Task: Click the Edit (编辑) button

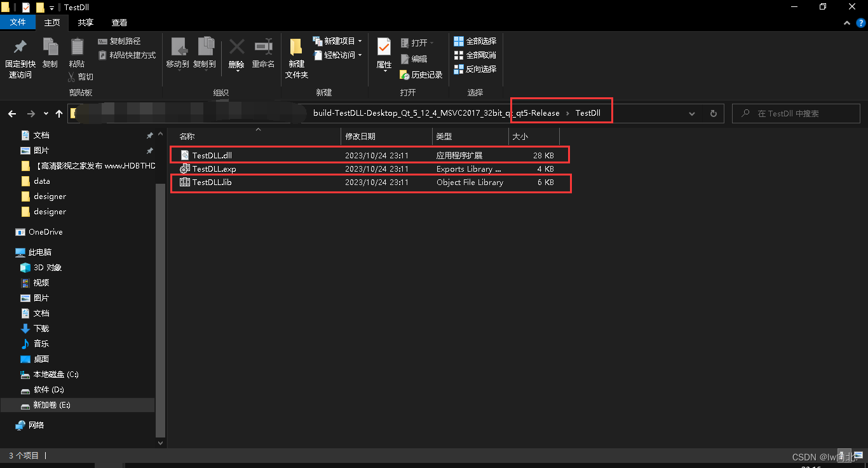Action: [x=414, y=59]
